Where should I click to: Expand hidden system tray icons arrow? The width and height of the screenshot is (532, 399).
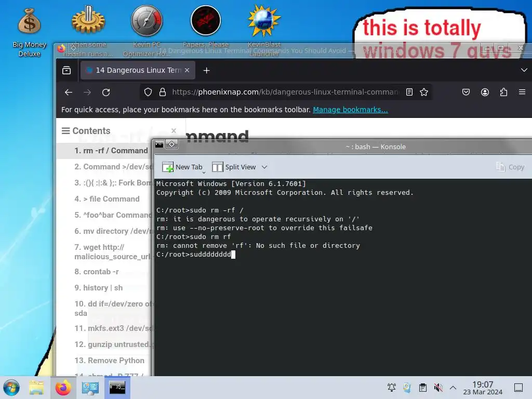pyautogui.click(x=453, y=388)
